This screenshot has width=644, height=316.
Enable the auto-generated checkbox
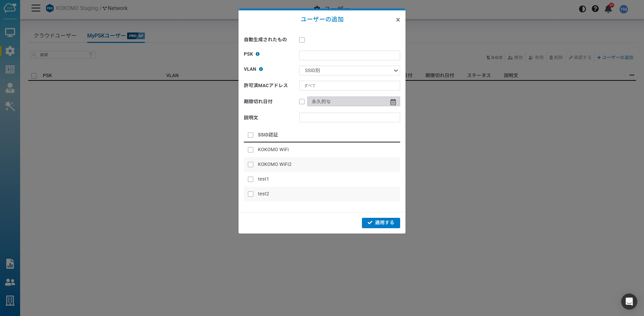click(x=302, y=40)
